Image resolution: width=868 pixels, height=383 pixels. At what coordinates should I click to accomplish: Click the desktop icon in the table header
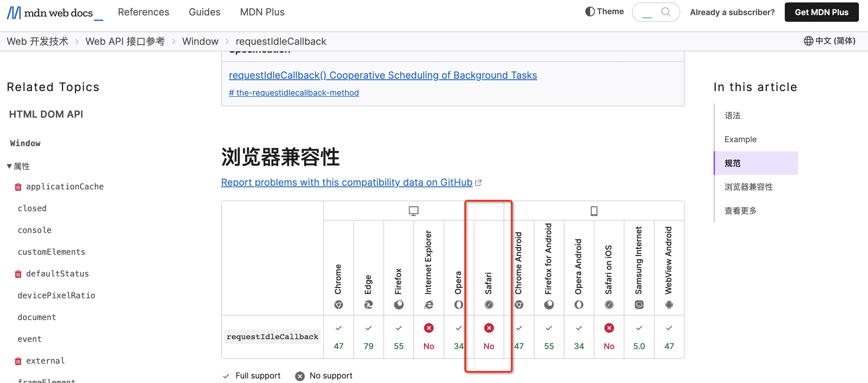point(413,211)
